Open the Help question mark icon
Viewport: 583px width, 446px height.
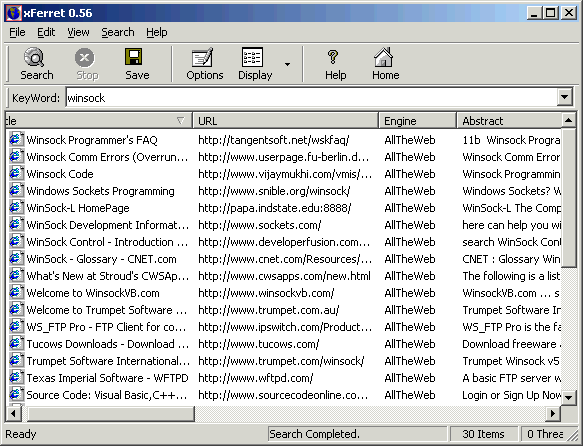pos(333,57)
